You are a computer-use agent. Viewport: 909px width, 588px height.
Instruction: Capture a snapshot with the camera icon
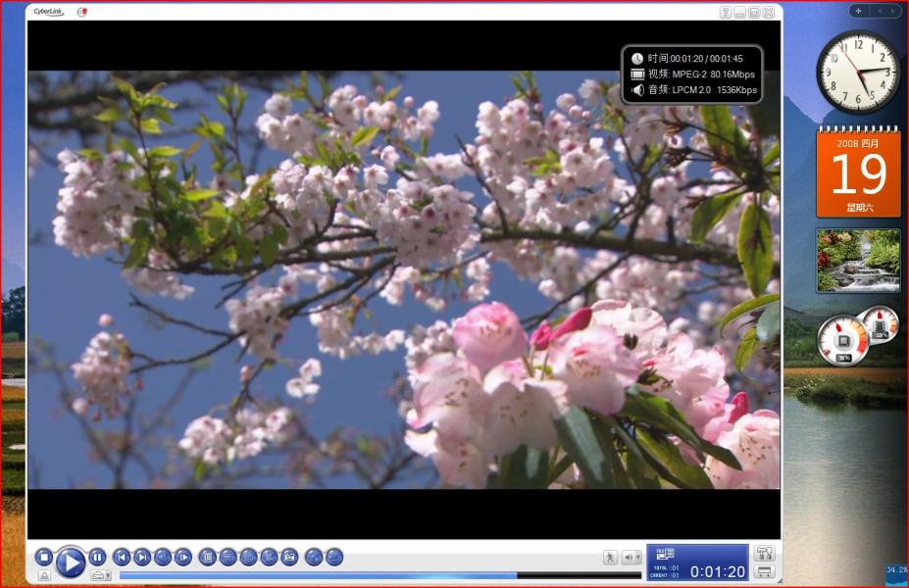coord(290,558)
